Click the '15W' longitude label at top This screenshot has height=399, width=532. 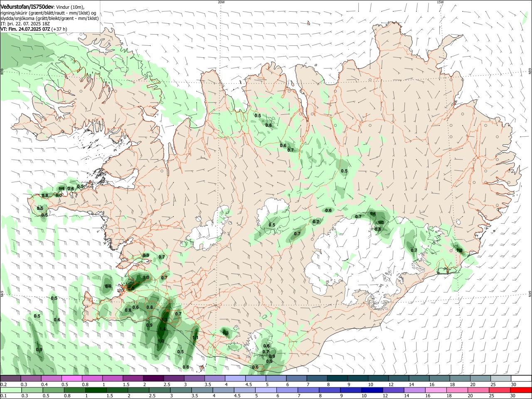(440, 2)
